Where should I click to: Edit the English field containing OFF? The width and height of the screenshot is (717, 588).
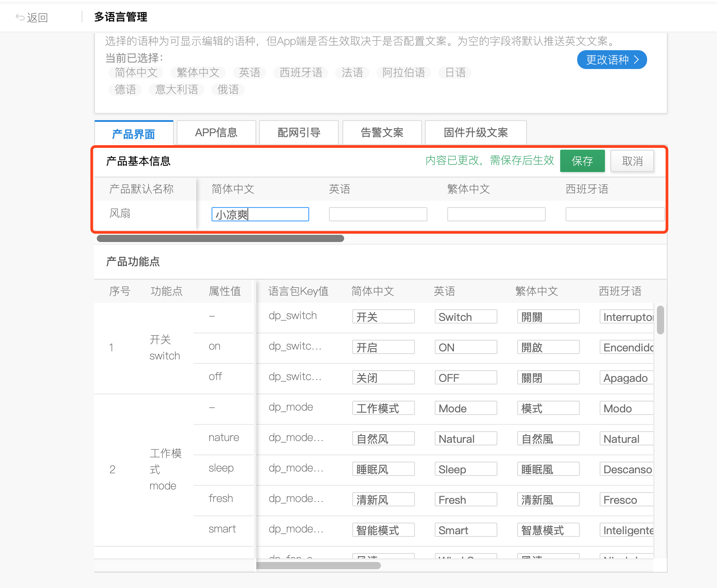click(466, 377)
